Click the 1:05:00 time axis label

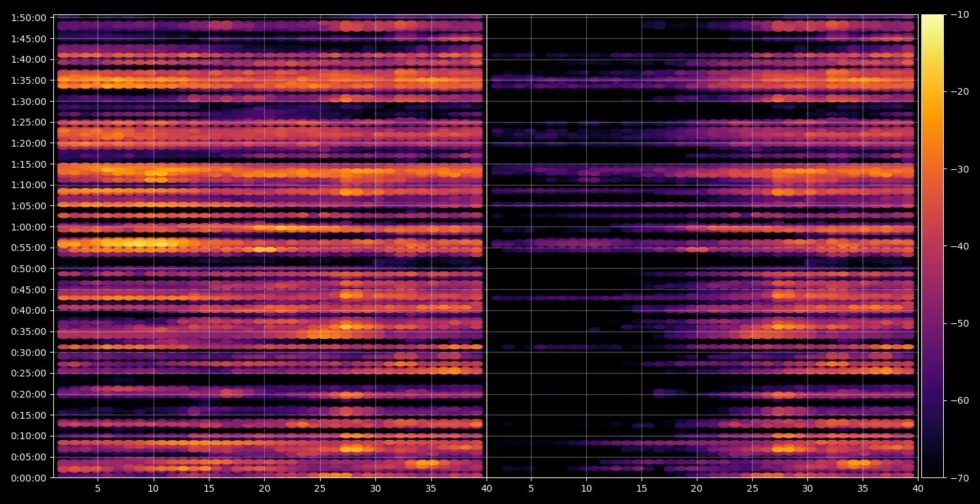pyautogui.click(x=29, y=206)
